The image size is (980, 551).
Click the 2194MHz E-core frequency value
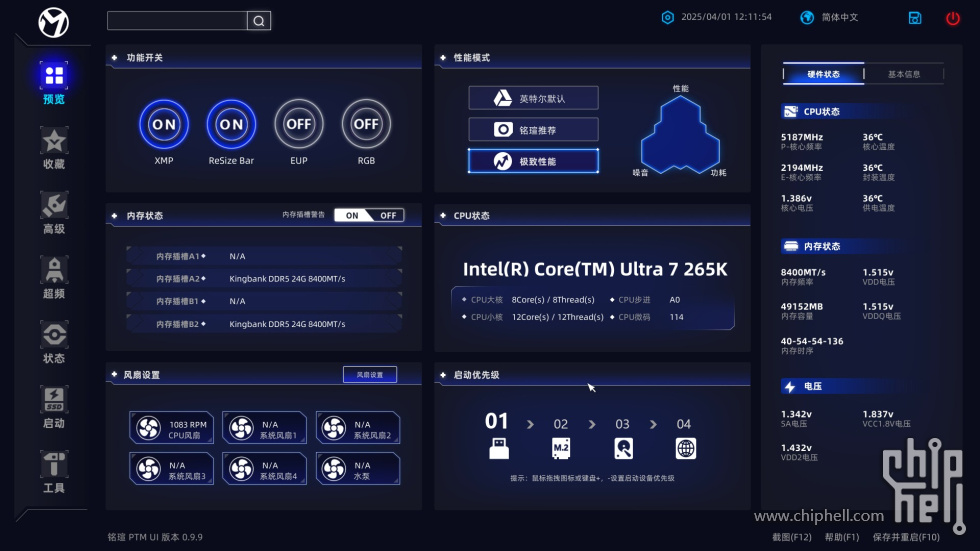(802, 167)
